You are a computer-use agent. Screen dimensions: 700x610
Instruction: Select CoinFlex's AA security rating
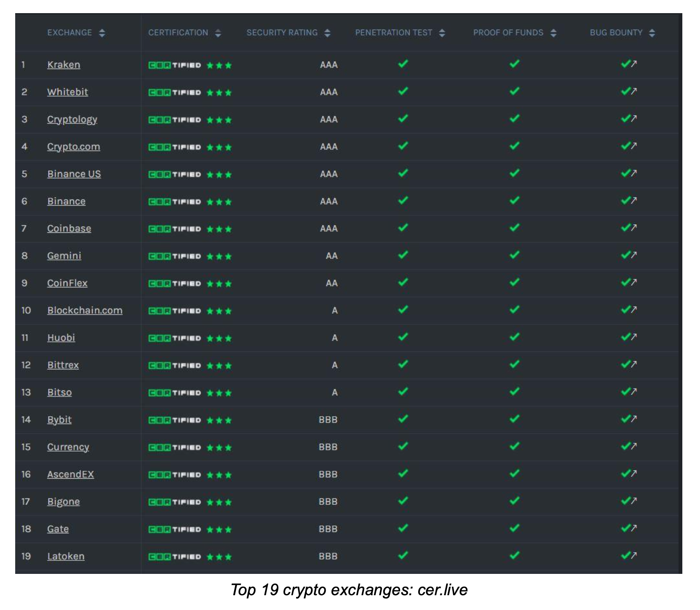[x=332, y=283]
